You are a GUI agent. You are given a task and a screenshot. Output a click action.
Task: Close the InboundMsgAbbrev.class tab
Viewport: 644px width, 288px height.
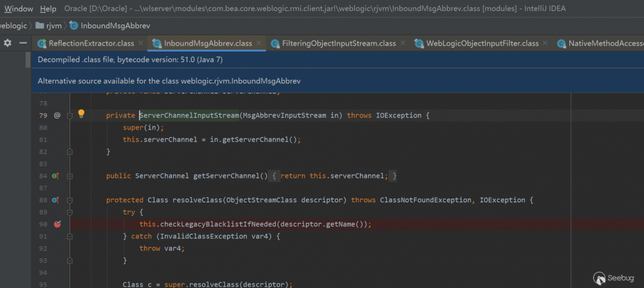(x=259, y=43)
